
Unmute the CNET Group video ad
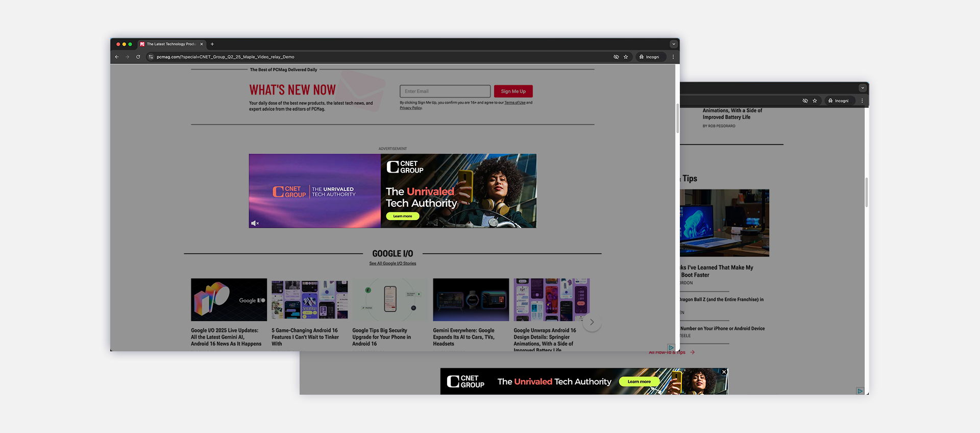tap(255, 223)
